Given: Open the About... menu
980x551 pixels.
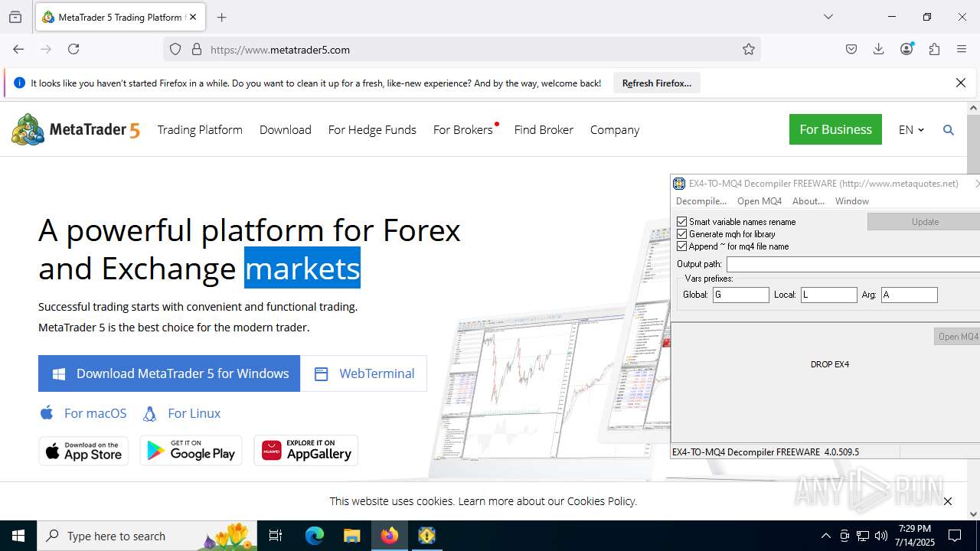Looking at the screenshot, I should [808, 201].
